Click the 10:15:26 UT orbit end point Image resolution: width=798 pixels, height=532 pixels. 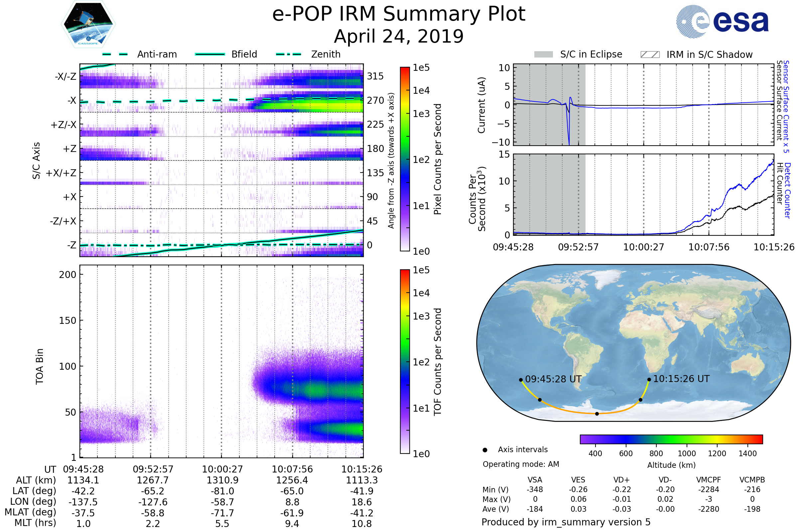[649, 380]
